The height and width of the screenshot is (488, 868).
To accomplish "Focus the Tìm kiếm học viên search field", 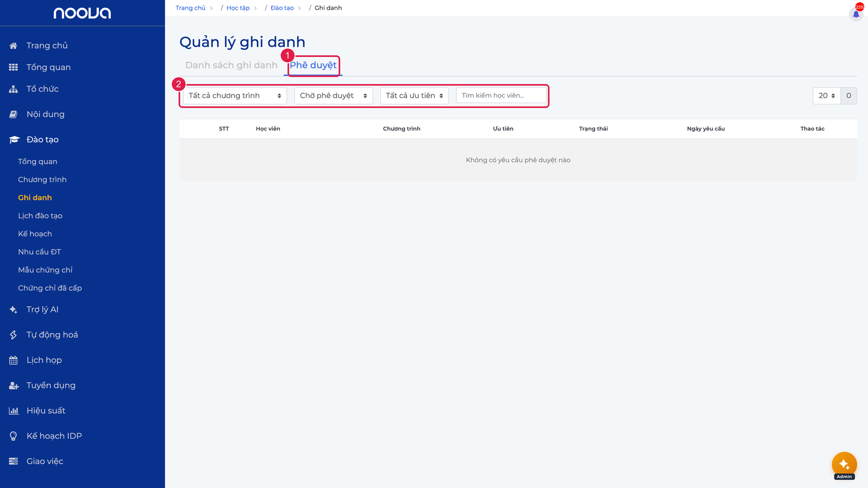I will [501, 95].
